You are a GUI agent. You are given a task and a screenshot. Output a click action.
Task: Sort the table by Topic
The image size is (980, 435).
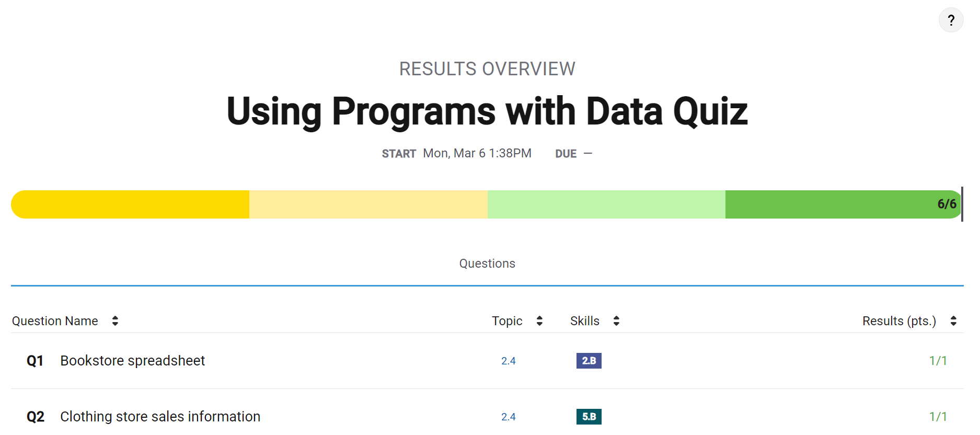tap(506, 320)
